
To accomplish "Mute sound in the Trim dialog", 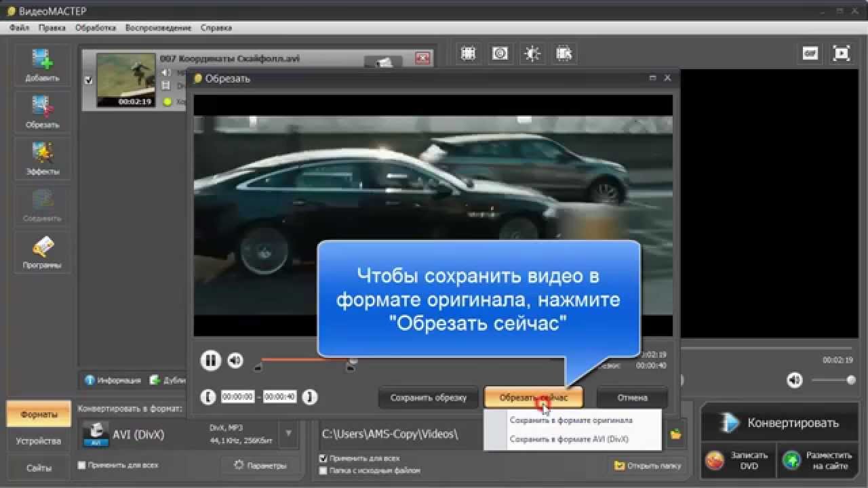I will click(235, 360).
